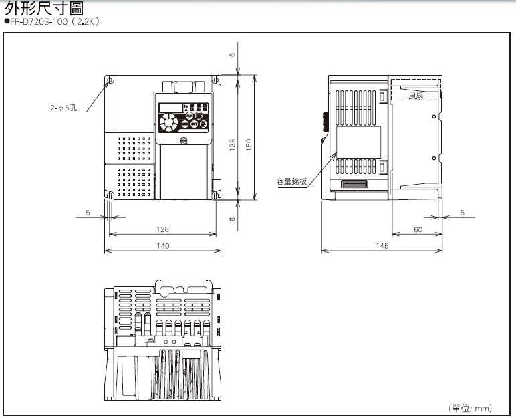Click the 容量銘板 nameplate label

point(291,181)
